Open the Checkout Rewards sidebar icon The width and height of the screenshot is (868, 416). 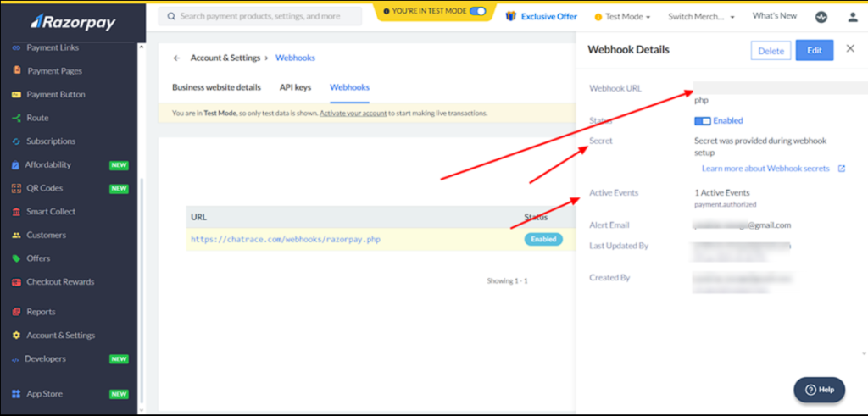[17, 281]
